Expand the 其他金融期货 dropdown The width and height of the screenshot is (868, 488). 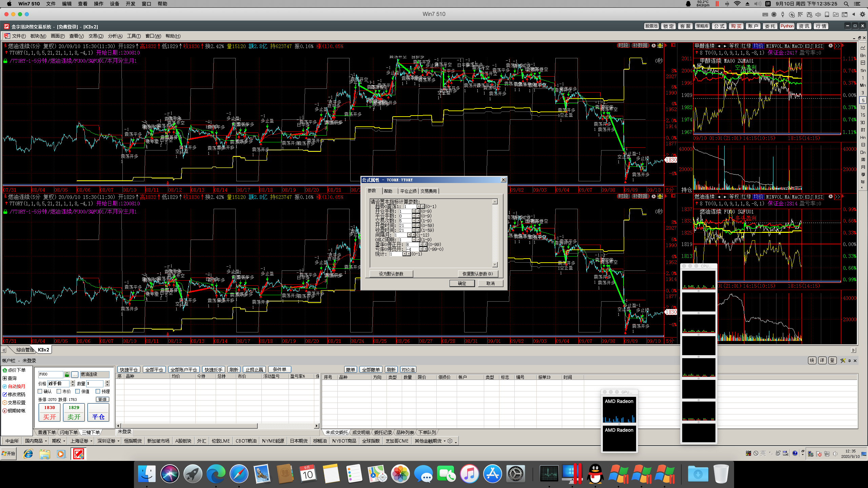[x=445, y=441]
